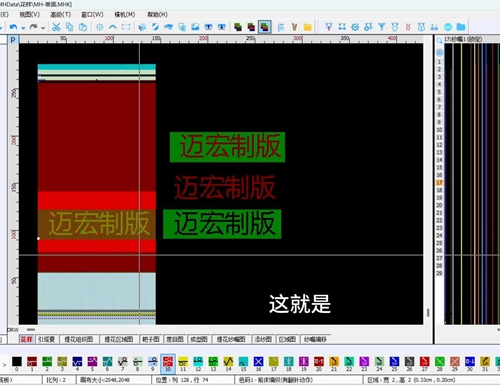500x385 pixels.
Task: Select the crosshair target tool icon
Action: click(99, 27)
